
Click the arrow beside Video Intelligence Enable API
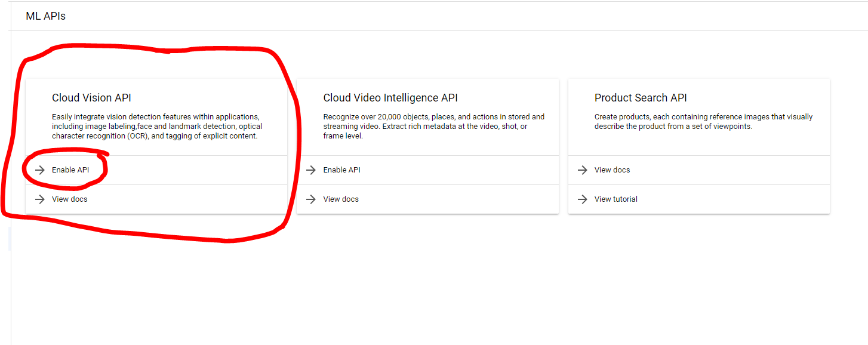pyautogui.click(x=310, y=170)
